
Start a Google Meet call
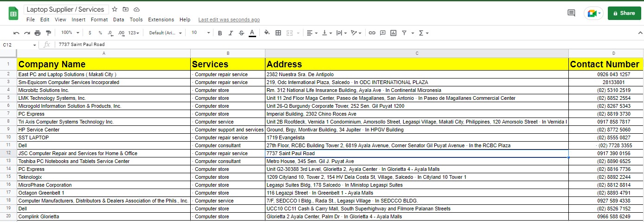click(x=594, y=13)
